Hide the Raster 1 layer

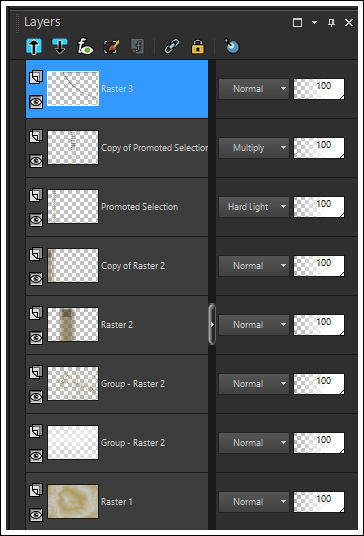coord(36,515)
